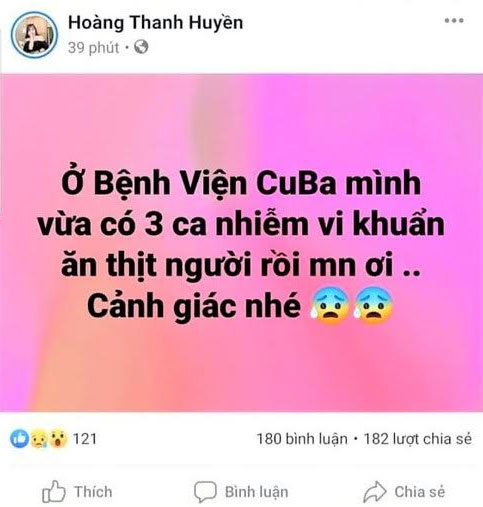Open Hoàng Thanh Huyền profile name link
This screenshot has height=507, width=483.
point(155,23)
